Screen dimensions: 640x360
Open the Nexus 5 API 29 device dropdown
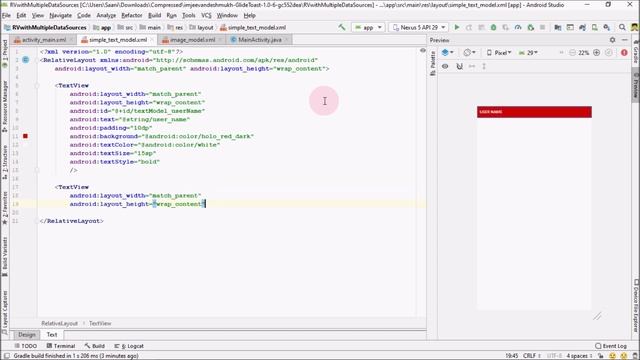419,27
